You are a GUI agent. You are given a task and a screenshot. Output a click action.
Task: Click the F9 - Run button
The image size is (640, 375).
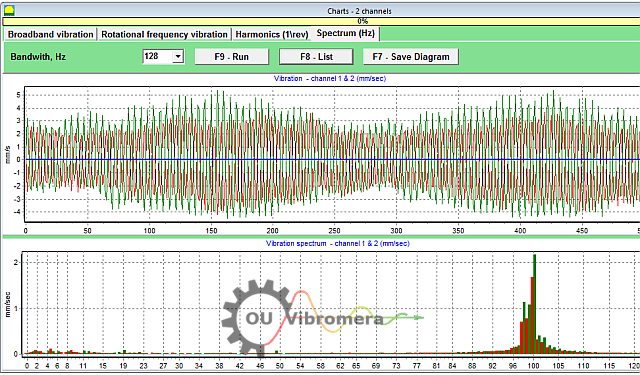click(x=231, y=57)
